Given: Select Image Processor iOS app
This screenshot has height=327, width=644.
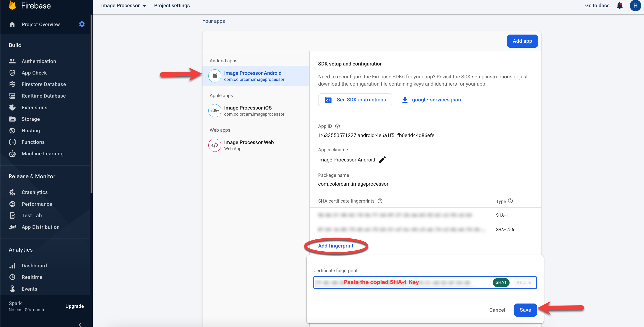Looking at the screenshot, I should click(256, 111).
